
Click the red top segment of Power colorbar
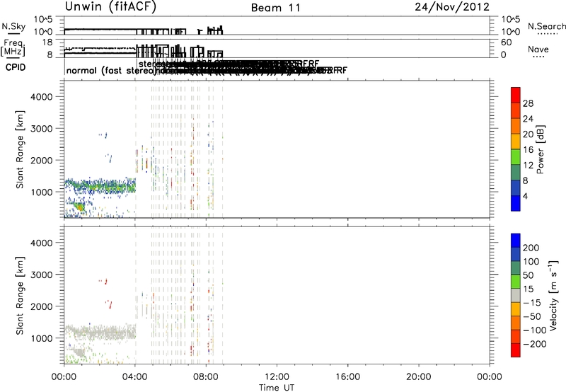(x=516, y=95)
